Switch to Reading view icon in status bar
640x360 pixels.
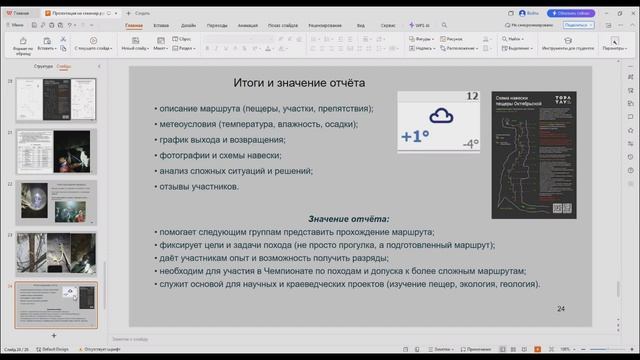[x=524, y=349]
